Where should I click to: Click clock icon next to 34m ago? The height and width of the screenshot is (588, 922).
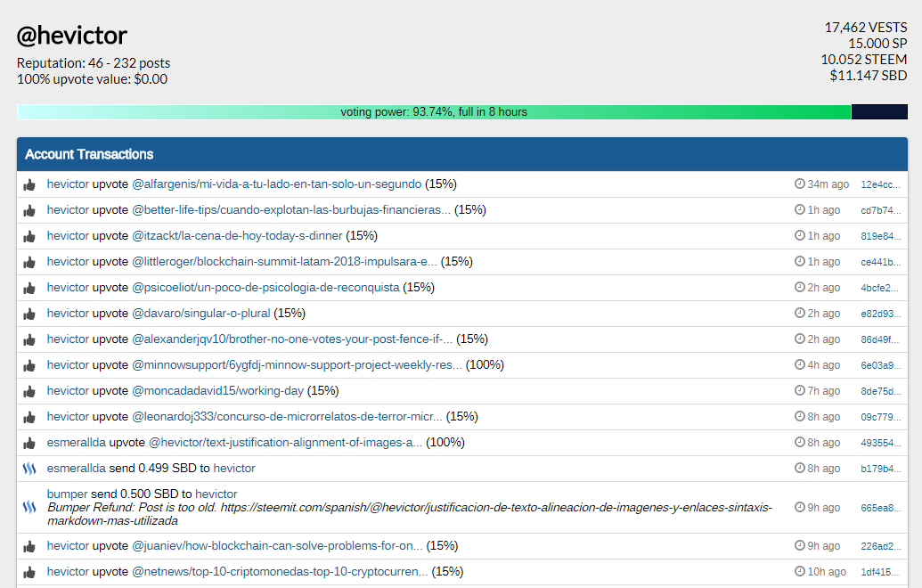[800, 184]
